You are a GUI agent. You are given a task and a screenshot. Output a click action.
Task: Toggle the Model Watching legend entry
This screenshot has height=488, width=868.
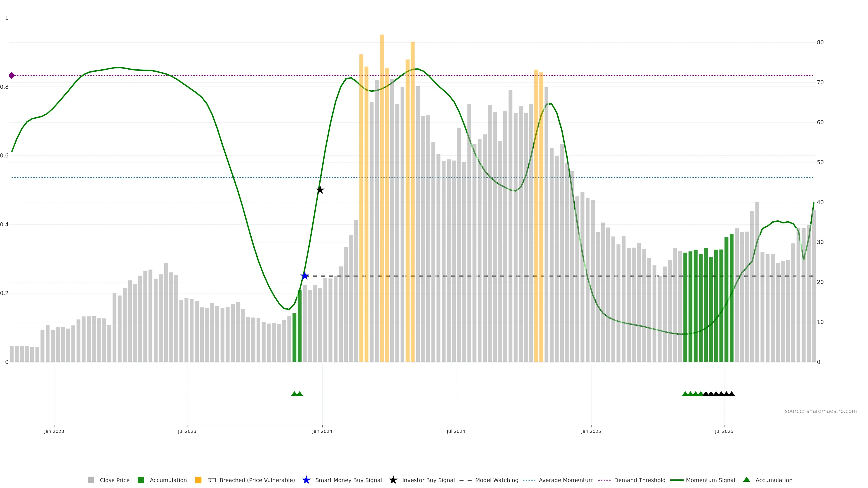click(496, 480)
